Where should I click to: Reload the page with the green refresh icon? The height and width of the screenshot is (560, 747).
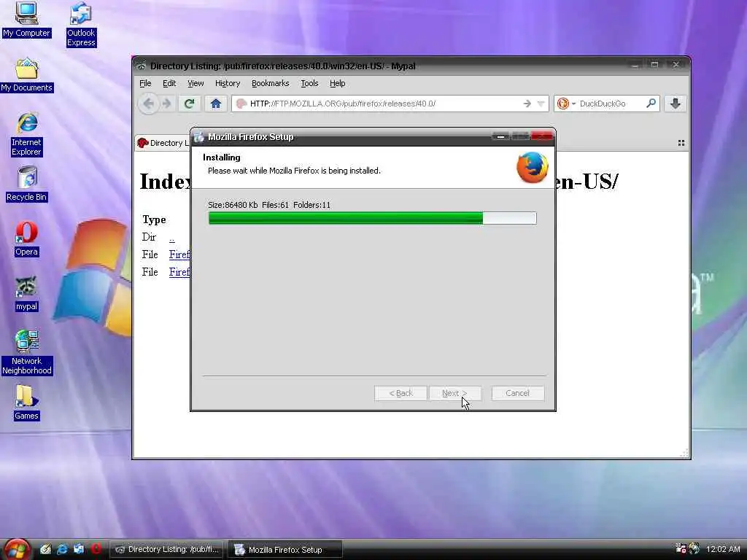(189, 104)
